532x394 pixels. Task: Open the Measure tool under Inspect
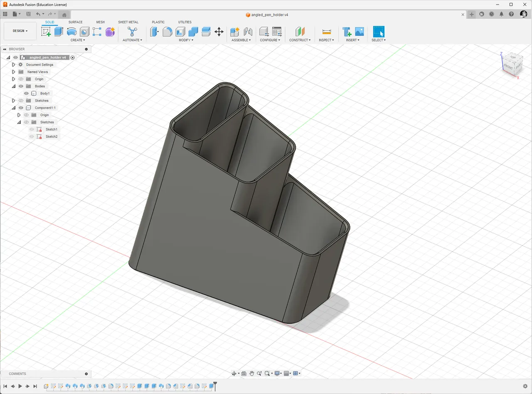click(327, 31)
